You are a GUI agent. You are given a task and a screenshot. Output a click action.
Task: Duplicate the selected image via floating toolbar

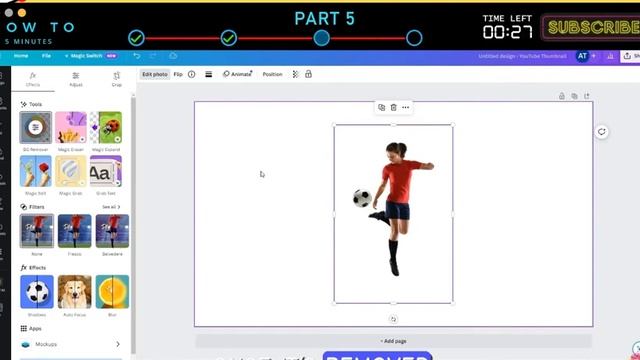point(382,107)
